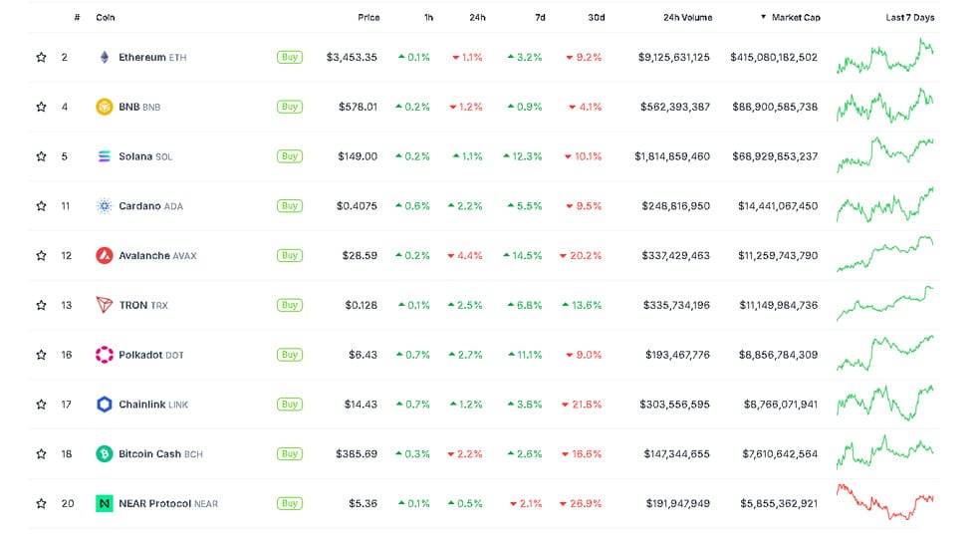The height and width of the screenshot is (552, 980).
Task: Buy Avalanche with its Buy button
Action: pos(290,256)
